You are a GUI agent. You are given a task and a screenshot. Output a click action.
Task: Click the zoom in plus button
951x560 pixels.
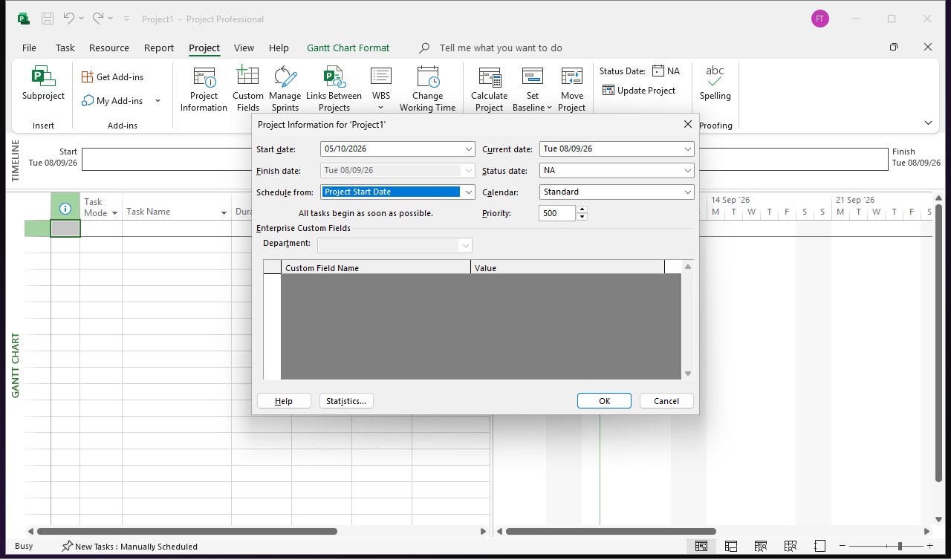click(932, 546)
